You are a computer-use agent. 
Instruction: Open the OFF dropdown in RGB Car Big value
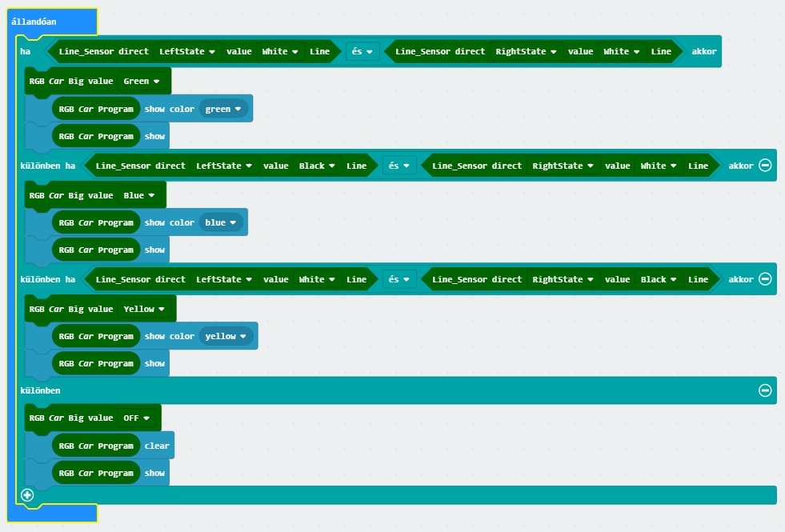click(137, 418)
